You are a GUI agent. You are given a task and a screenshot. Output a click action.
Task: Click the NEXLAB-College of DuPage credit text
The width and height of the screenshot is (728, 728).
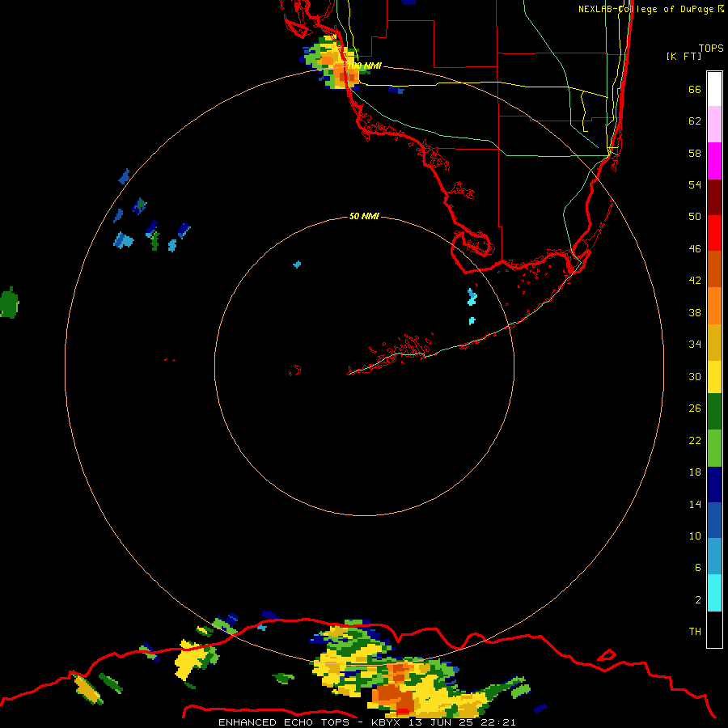(651, 9)
